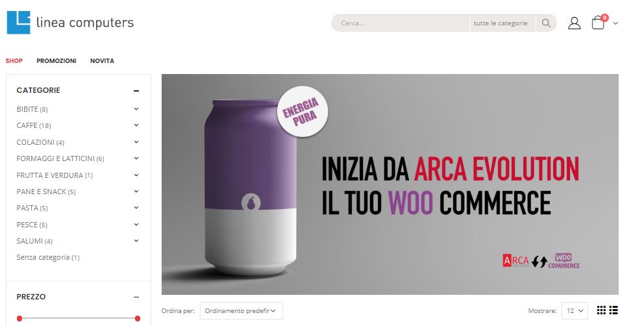Click the Linea Computers logo
Screen dimensions: 644x326
(x=70, y=23)
